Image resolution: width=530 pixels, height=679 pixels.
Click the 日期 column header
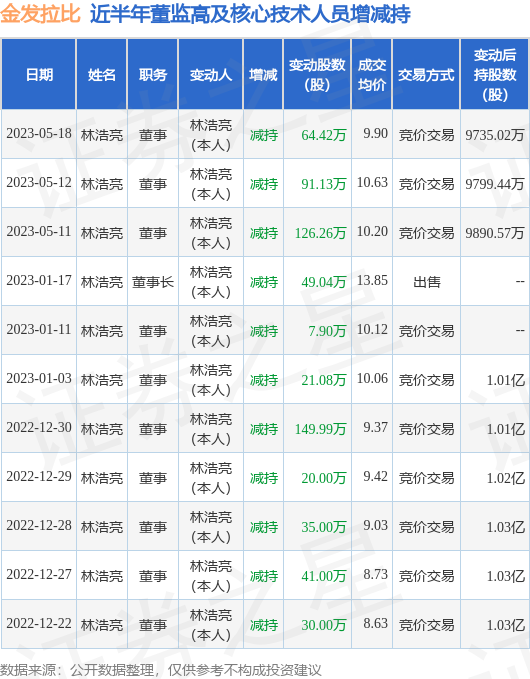(x=39, y=74)
